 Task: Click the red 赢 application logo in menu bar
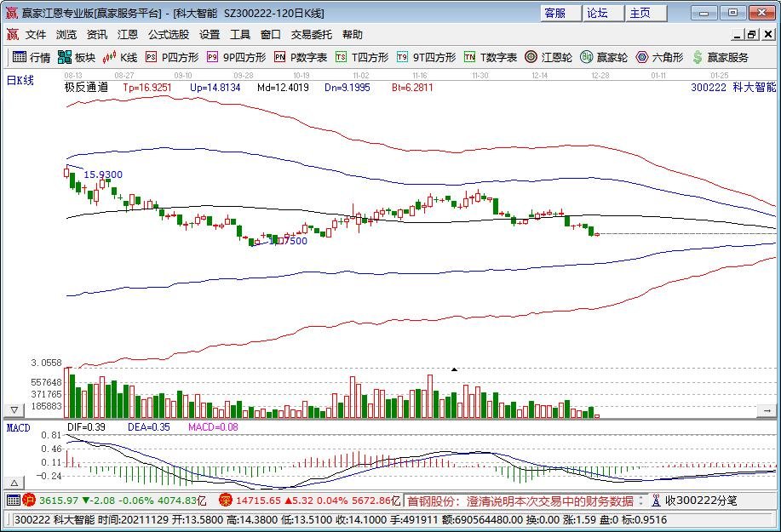13,35
